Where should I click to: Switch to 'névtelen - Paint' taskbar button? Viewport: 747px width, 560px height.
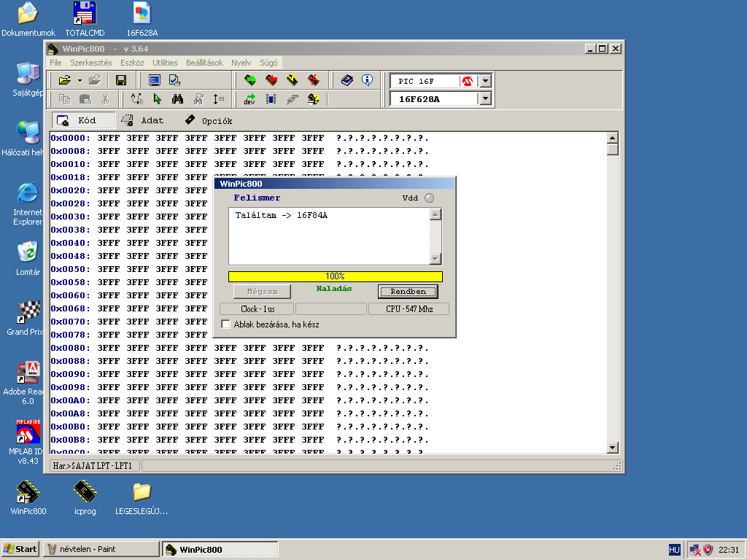coord(101,549)
